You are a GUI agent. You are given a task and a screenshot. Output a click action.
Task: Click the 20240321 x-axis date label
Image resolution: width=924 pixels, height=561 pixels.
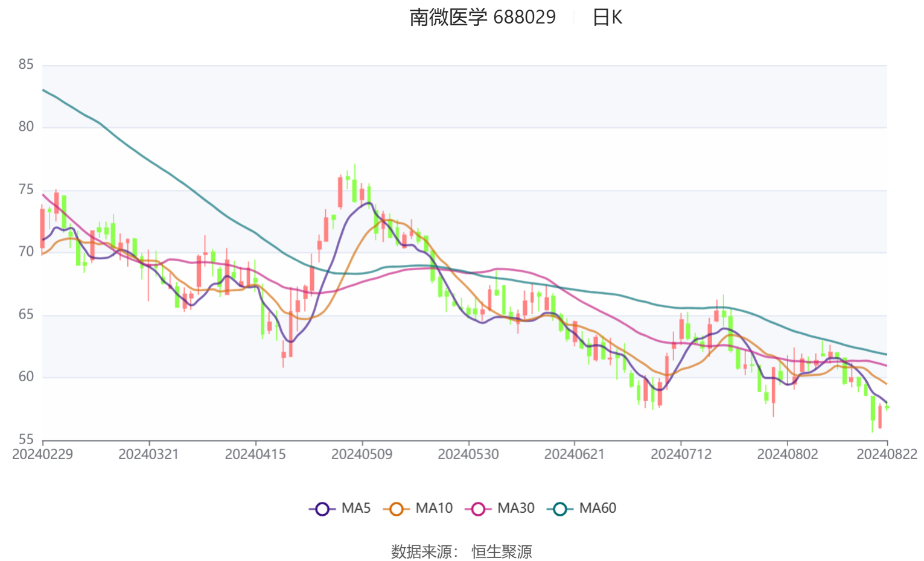click(148, 454)
